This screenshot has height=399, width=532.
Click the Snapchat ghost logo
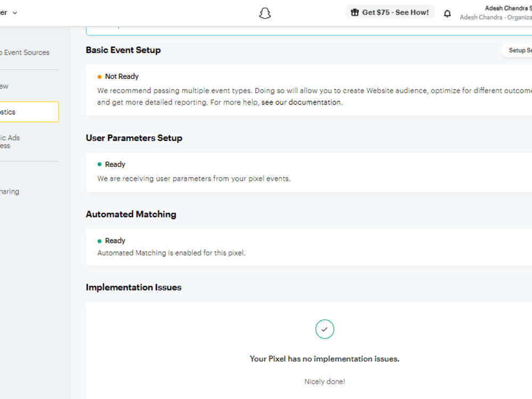(x=265, y=13)
